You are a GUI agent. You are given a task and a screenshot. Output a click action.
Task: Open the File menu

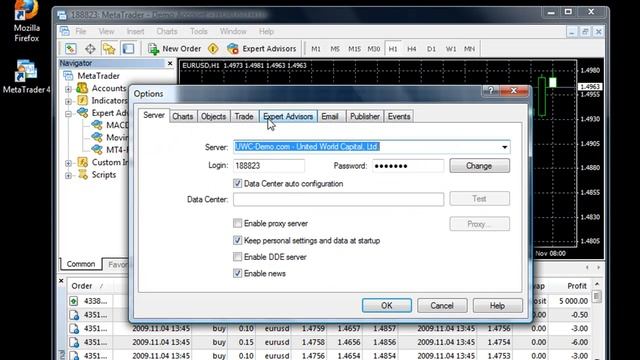pos(81,31)
